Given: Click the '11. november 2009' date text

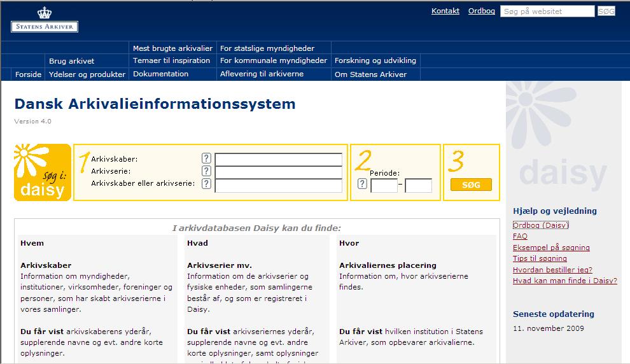Looking at the screenshot, I should (x=549, y=328).
